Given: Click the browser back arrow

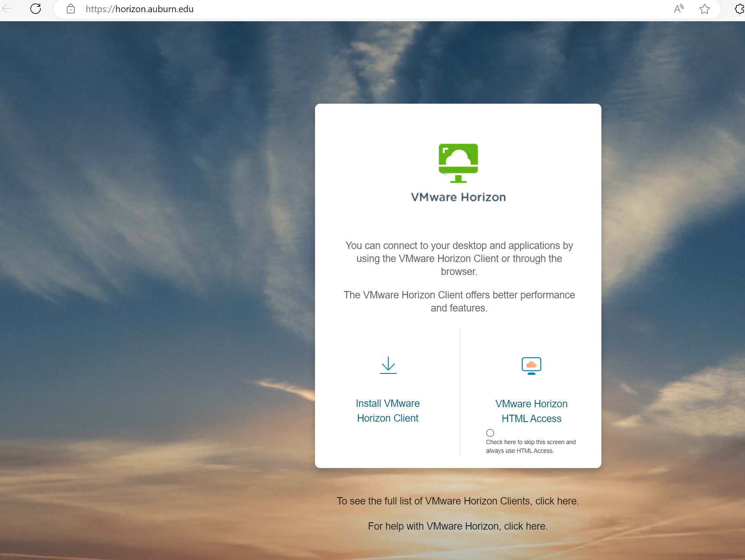Looking at the screenshot, I should (7, 8).
